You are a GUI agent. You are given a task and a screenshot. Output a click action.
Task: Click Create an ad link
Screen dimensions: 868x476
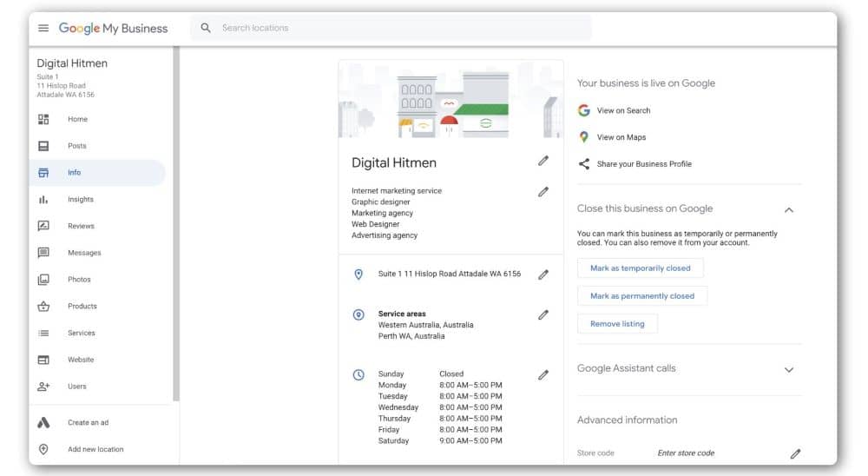(x=88, y=422)
